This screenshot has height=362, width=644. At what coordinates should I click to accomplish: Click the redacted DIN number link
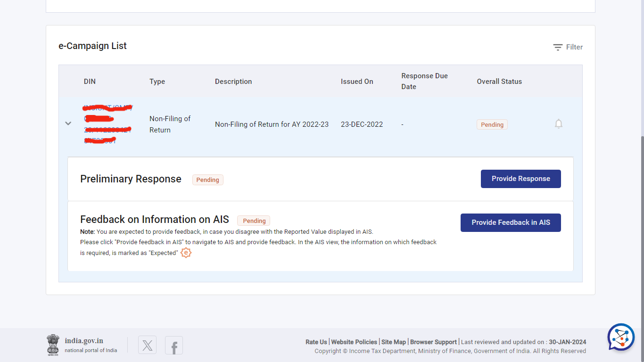(x=107, y=124)
